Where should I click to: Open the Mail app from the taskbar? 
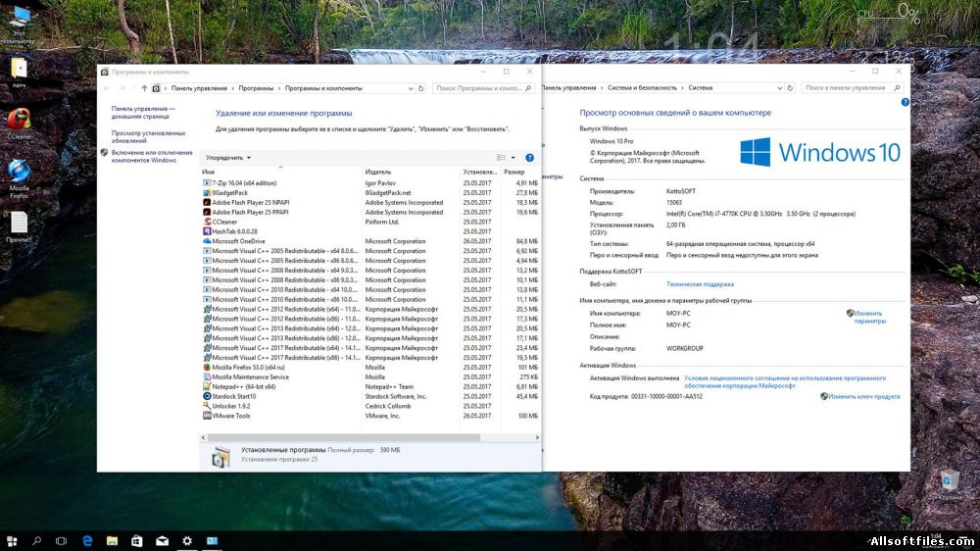click(x=162, y=541)
